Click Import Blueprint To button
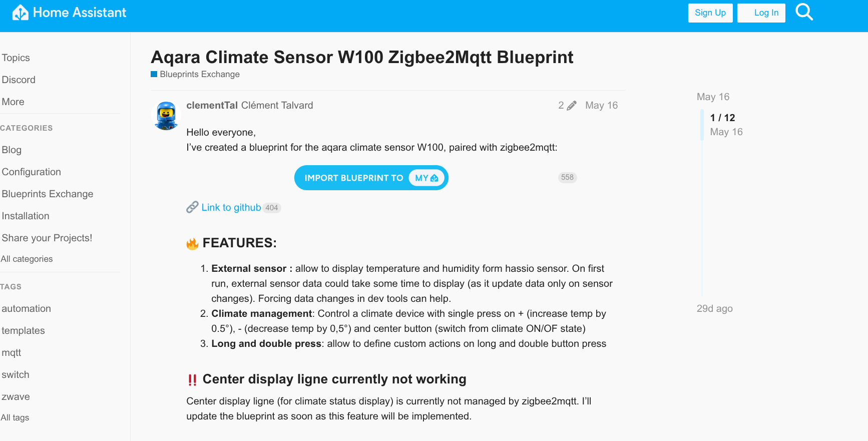Viewport: 868px width, 441px height. [x=353, y=178]
